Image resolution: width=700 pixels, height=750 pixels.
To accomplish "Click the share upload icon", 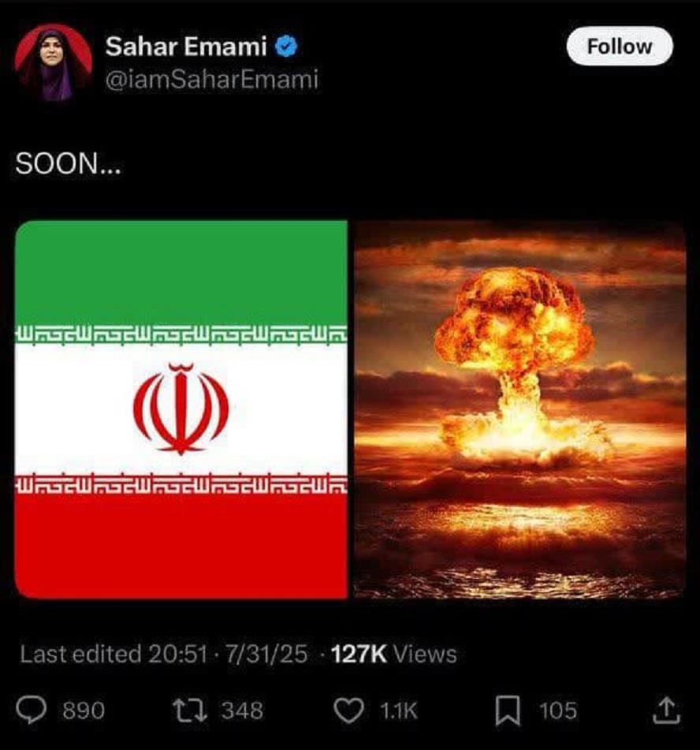I will (x=666, y=711).
